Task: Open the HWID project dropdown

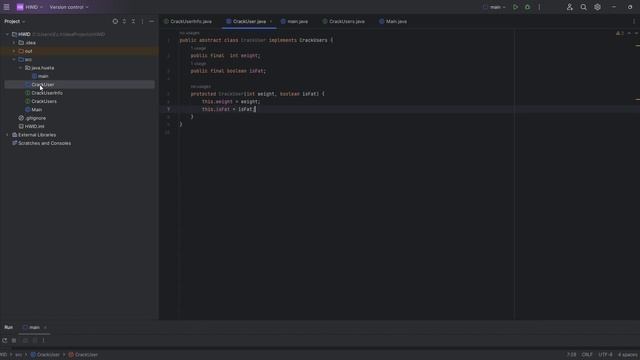Action: coord(29,7)
